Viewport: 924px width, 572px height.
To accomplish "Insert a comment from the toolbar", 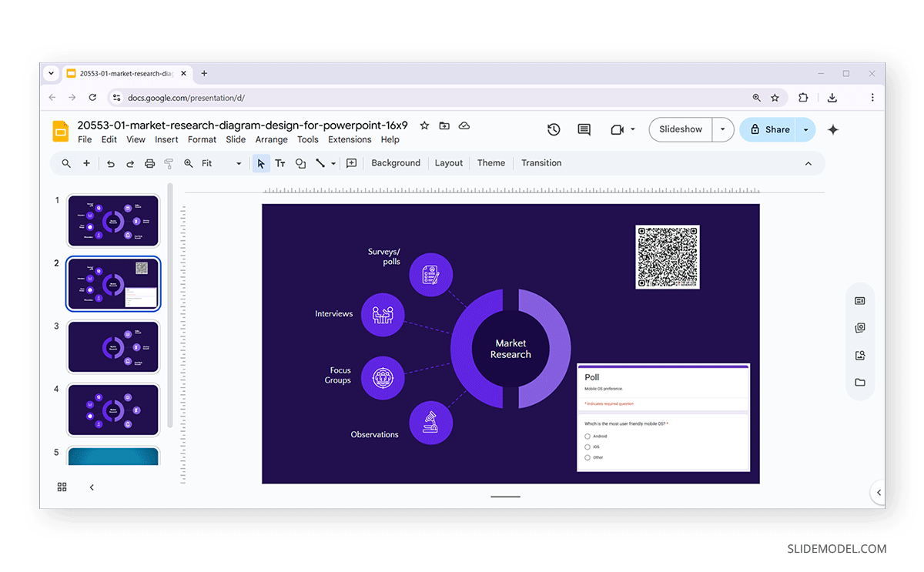I will coord(351,163).
